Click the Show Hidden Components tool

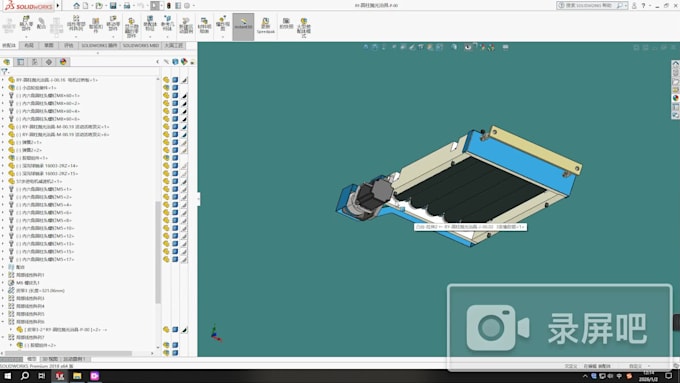pyautogui.click(x=131, y=27)
